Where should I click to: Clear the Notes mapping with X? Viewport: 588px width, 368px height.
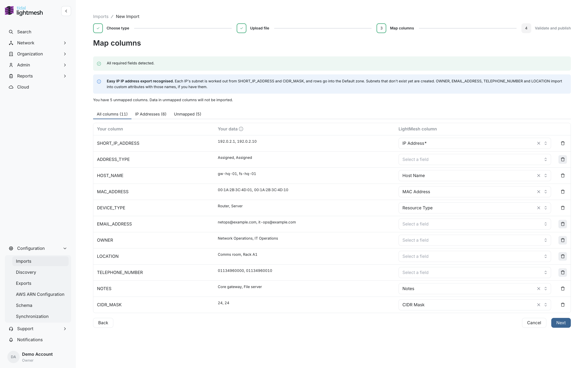pos(538,288)
